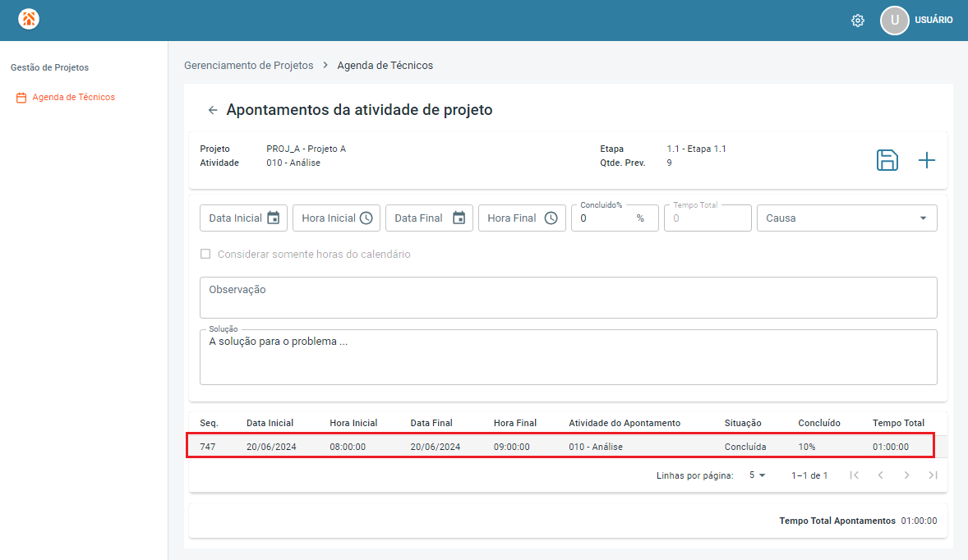Image resolution: width=968 pixels, height=560 pixels.
Task: Open clock picker for Hora Inicial
Action: pos(366,218)
